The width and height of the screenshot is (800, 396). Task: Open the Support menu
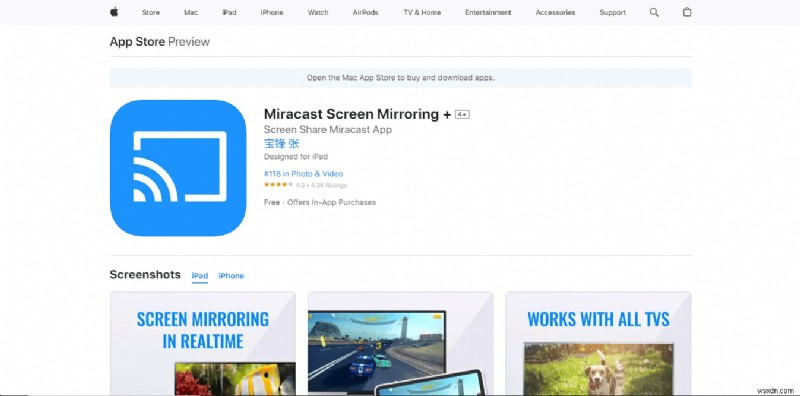tap(612, 12)
